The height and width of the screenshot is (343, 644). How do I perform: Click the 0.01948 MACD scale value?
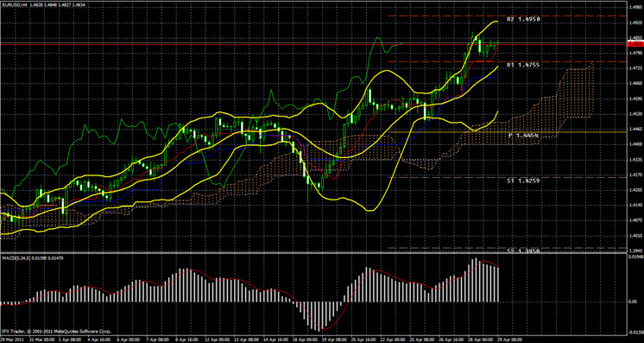tap(635, 257)
